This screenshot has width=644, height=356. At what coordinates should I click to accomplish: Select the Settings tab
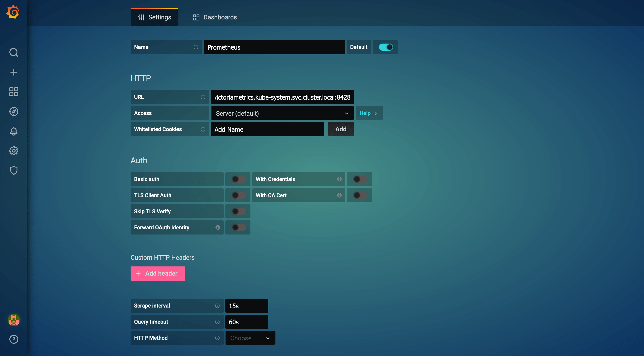(155, 17)
